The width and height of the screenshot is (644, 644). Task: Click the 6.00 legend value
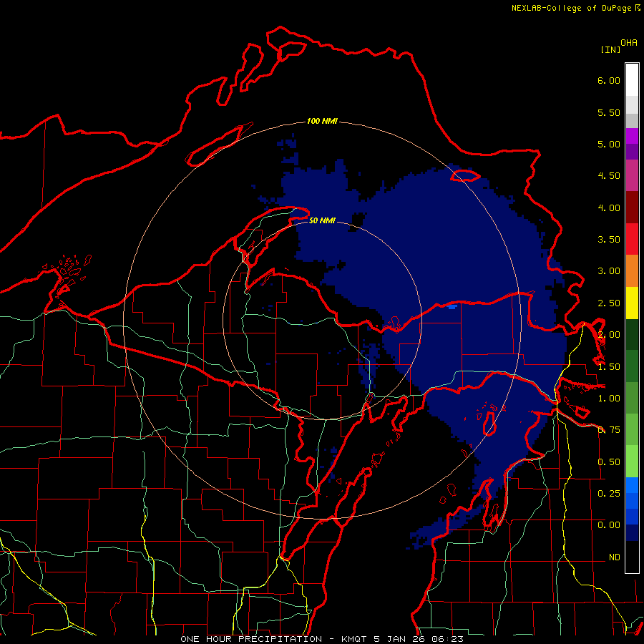point(609,80)
